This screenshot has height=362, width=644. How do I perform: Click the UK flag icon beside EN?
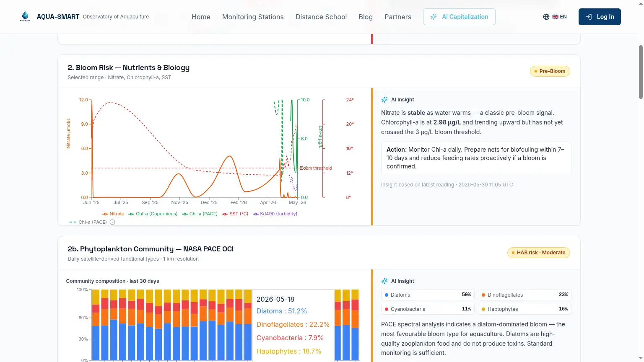tap(555, 17)
